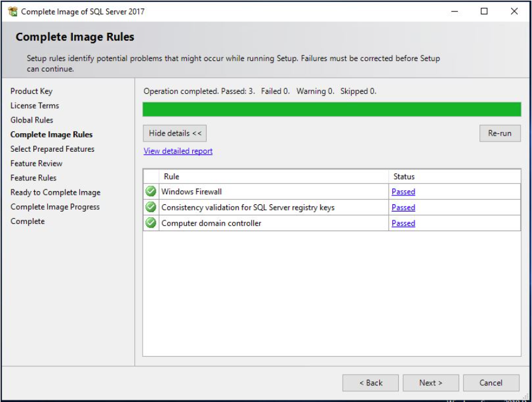
Task: Click the green check icon for Windows Firewall
Action: 150,192
